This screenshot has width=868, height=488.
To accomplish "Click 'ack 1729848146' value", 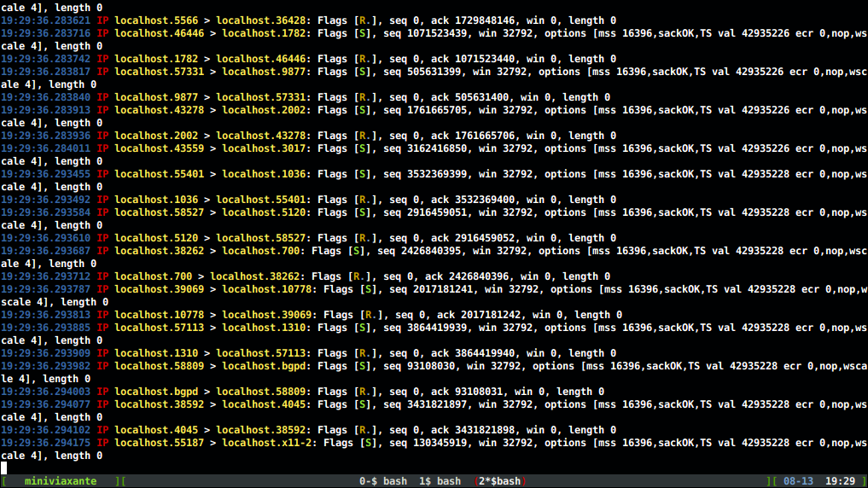I will pos(473,20).
